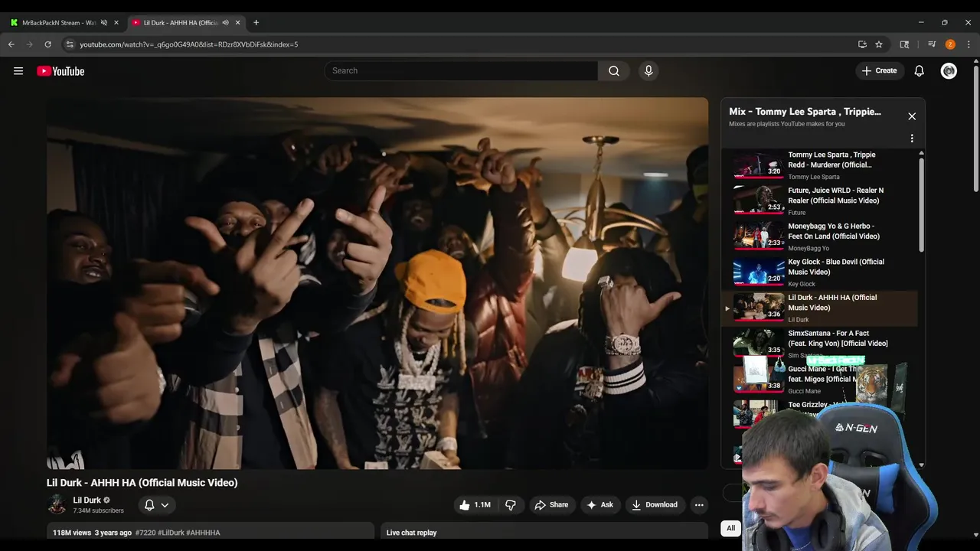
Task: Unmute the MrBackPackN tab audio icon
Action: click(x=104, y=23)
